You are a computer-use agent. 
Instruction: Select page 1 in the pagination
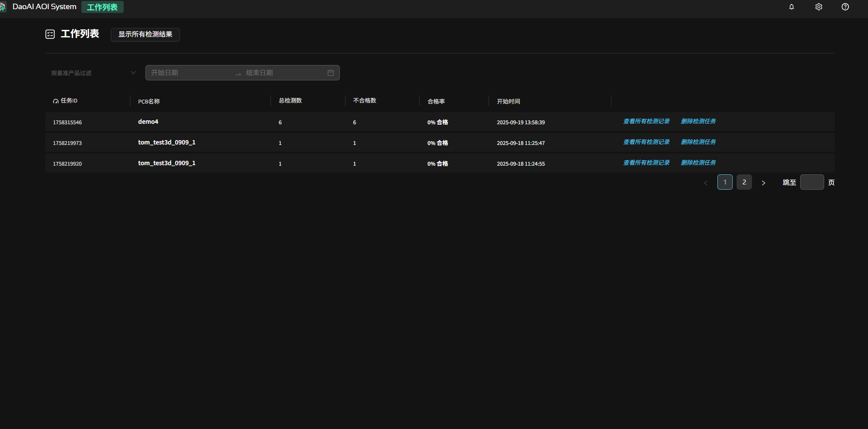pos(725,182)
